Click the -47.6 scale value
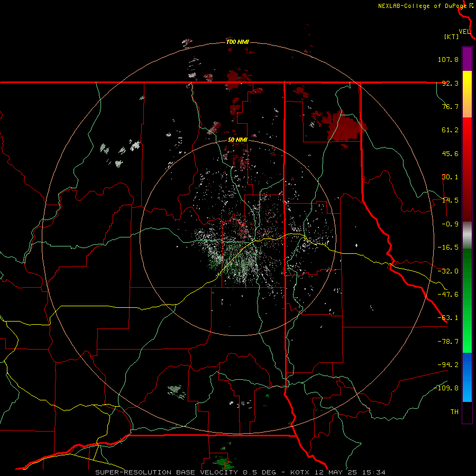 pos(448,295)
